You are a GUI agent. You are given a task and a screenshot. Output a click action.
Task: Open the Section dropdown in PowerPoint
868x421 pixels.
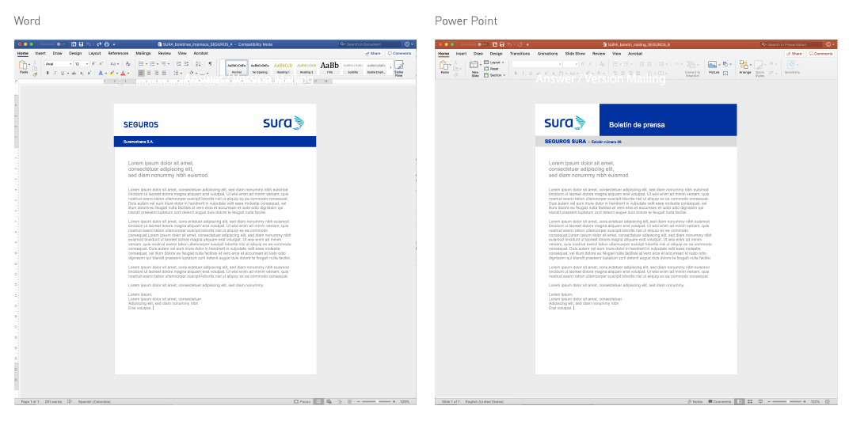point(495,74)
